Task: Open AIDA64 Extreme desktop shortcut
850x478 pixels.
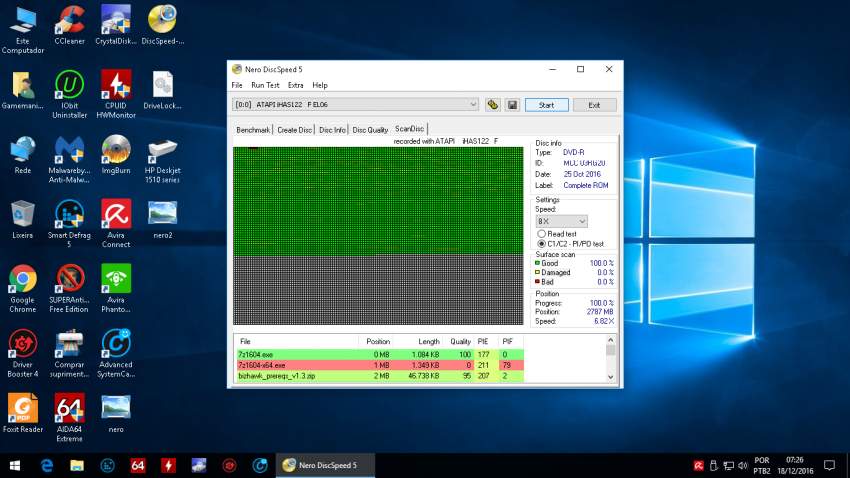Action: [x=69, y=418]
